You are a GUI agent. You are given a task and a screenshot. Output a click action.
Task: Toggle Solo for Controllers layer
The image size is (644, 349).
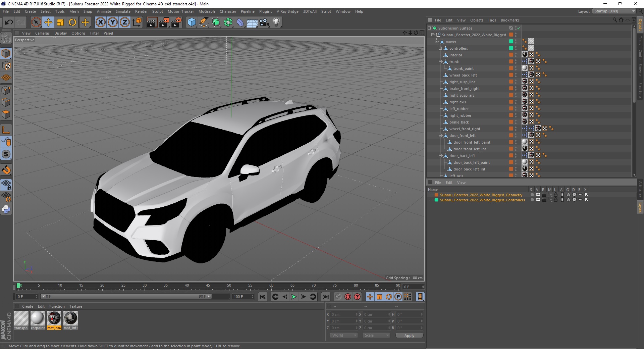532,200
